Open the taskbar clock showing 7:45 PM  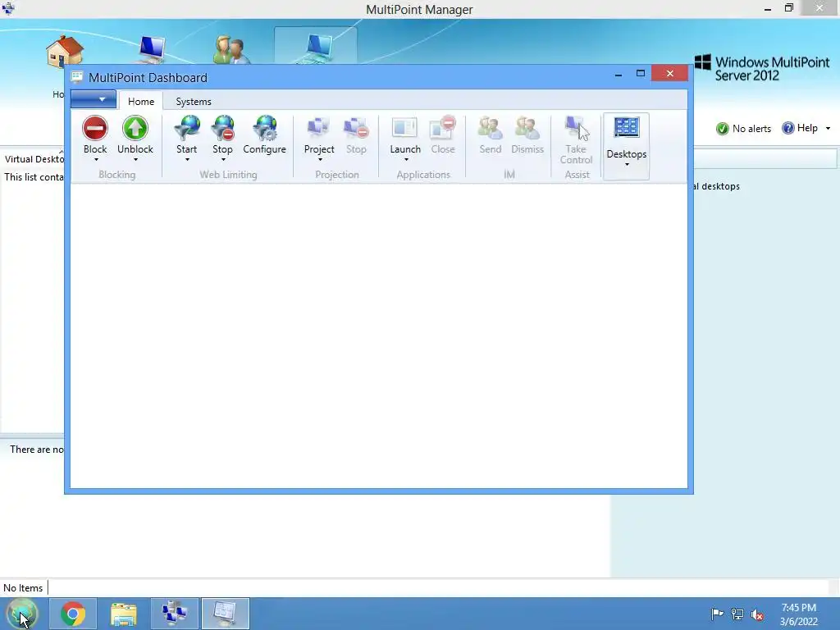click(x=799, y=614)
